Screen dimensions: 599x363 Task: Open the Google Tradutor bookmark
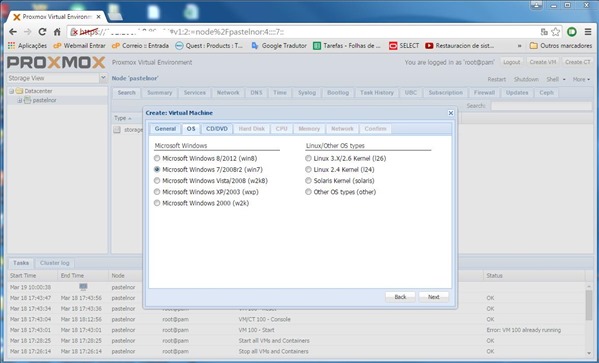[279, 45]
